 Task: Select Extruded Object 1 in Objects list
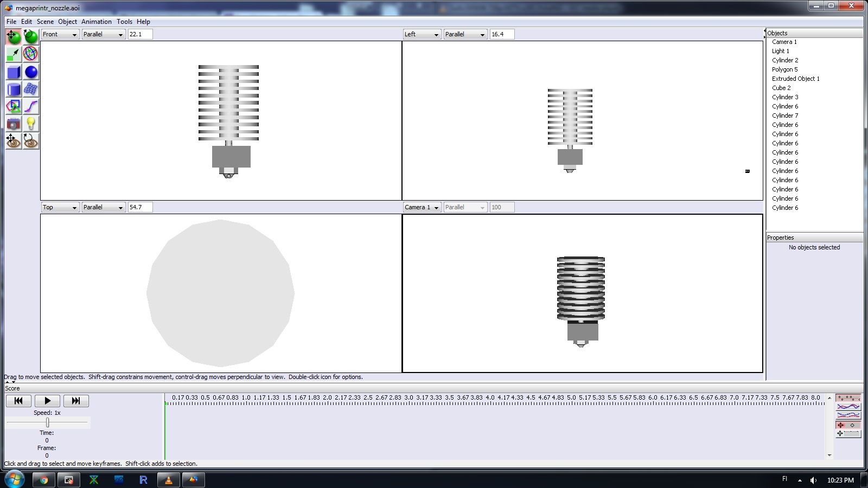click(x=795, y=79)
